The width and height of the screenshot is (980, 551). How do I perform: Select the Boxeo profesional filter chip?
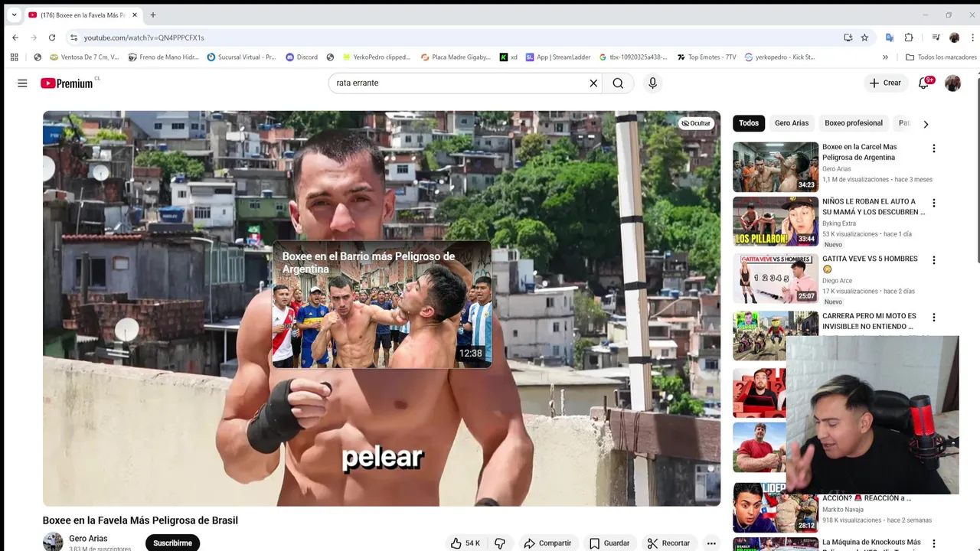(854, 123)
